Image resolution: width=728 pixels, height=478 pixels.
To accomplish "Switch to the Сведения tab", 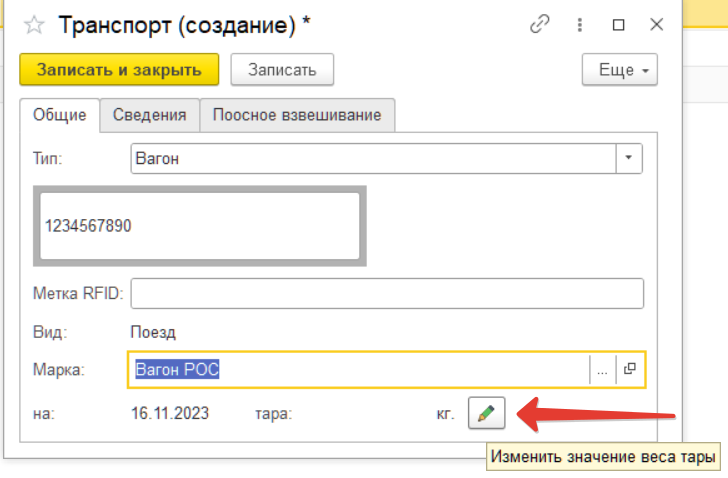I will pos(149,115).
